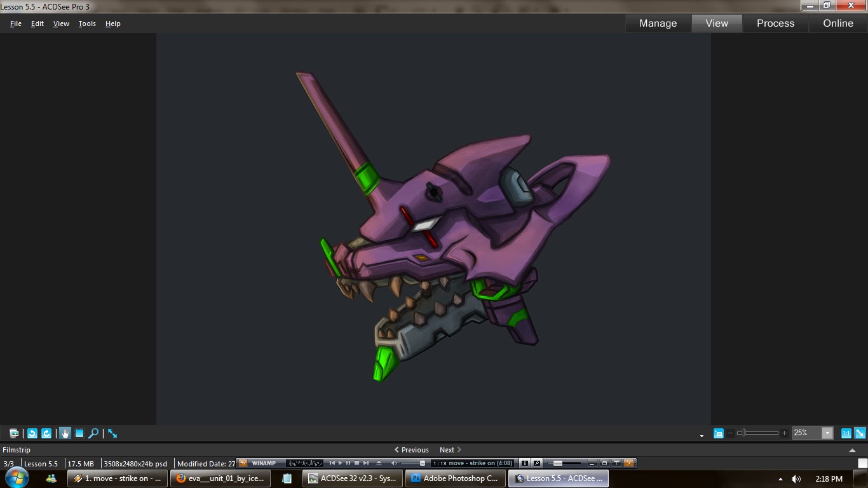Click Winamp visualization display
The image size is (868, 488).
point(304,463)
